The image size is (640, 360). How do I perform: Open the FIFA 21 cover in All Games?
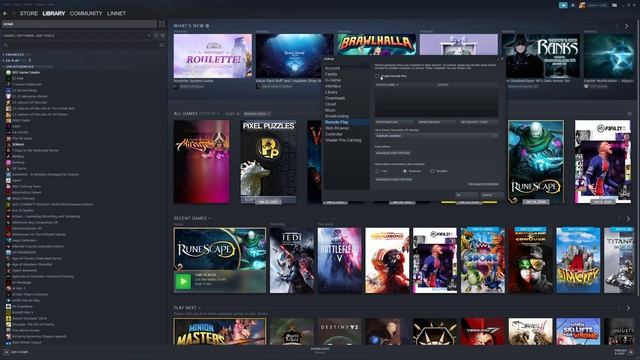602,162
